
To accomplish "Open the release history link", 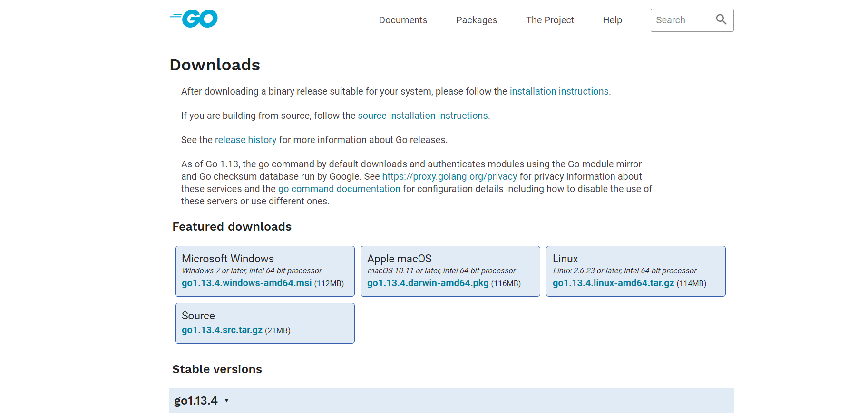I will coord(245,140).
